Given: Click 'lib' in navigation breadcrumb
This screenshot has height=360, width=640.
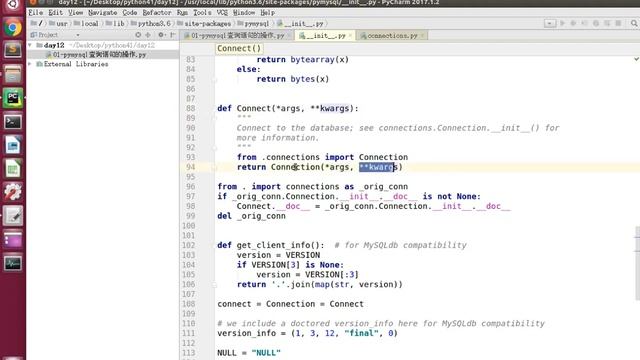Looking at the screenshot, I should [x=119, y=24].
